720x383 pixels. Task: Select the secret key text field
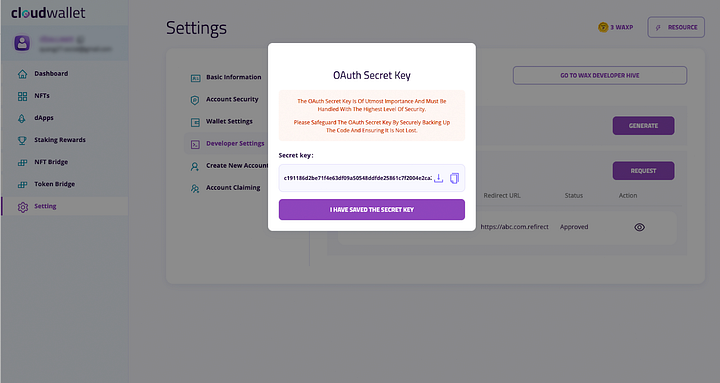371,178
